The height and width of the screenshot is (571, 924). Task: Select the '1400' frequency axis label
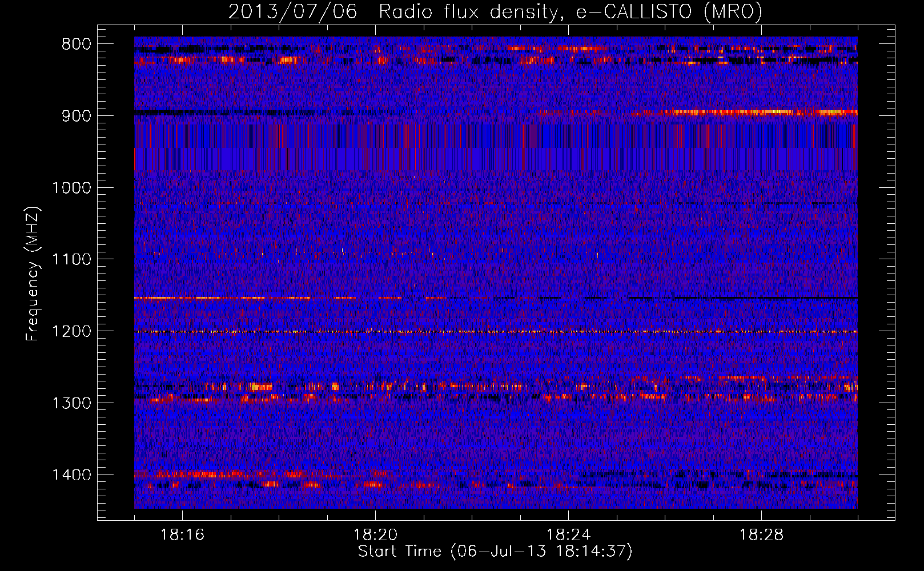point(72,475)
